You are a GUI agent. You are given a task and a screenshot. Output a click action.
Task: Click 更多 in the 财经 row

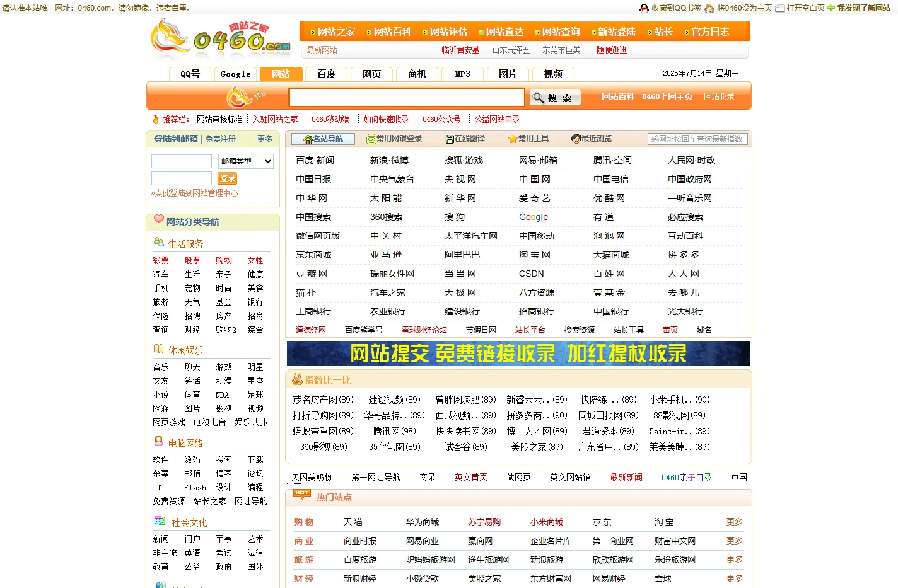tap(735, 579)
